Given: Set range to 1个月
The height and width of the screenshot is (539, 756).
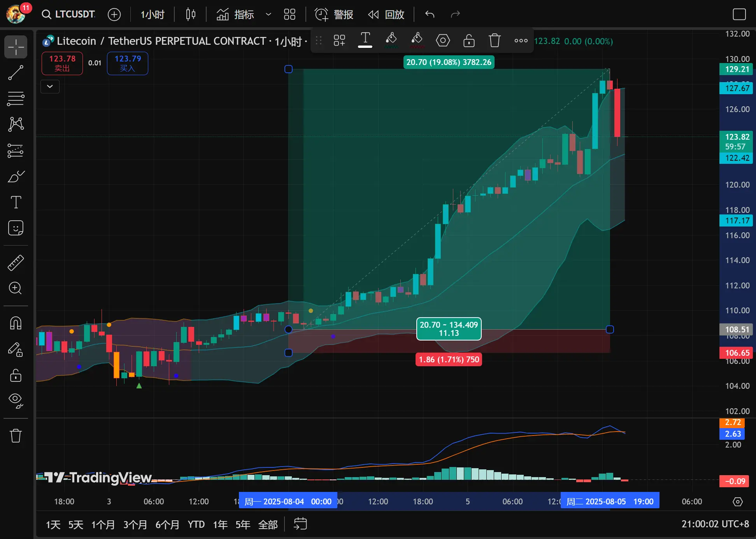Looking at the screenshot, I should tap(103, 525).
